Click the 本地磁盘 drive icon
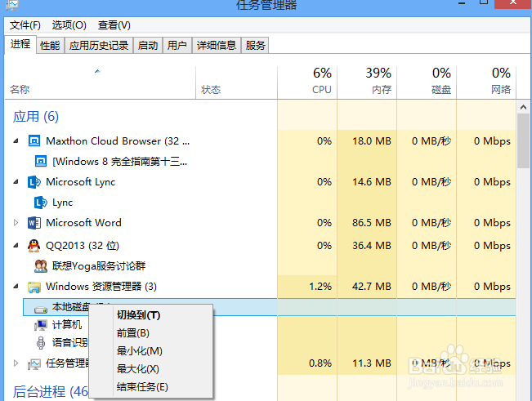Screen dimensions: 532x401 point(41,309)
